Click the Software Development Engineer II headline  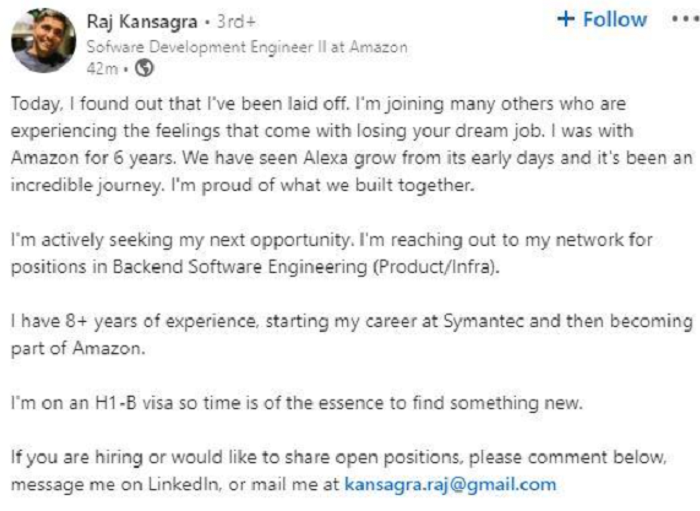pos(247,47)
